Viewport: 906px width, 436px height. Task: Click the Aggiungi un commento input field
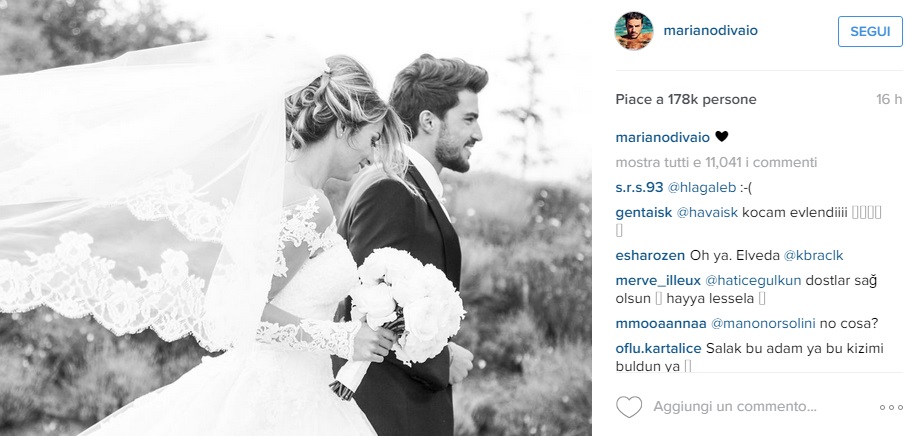tap(734, 407)
